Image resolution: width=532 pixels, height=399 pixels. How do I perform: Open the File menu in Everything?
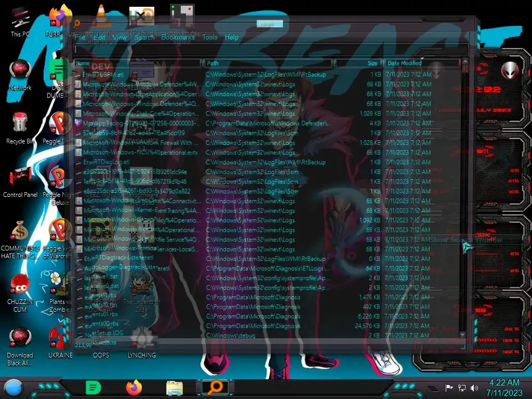(x=79, y=37)
